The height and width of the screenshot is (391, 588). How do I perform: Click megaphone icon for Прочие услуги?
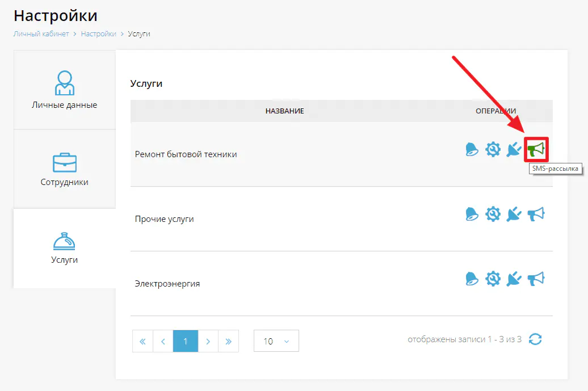(x=536, y=215)
